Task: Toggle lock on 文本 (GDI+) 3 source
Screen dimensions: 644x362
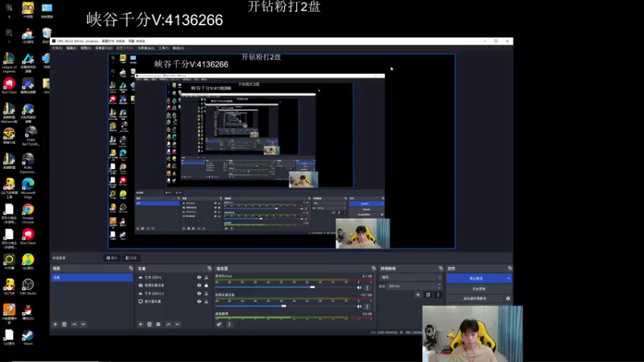Action: click(x=206, y=294)
